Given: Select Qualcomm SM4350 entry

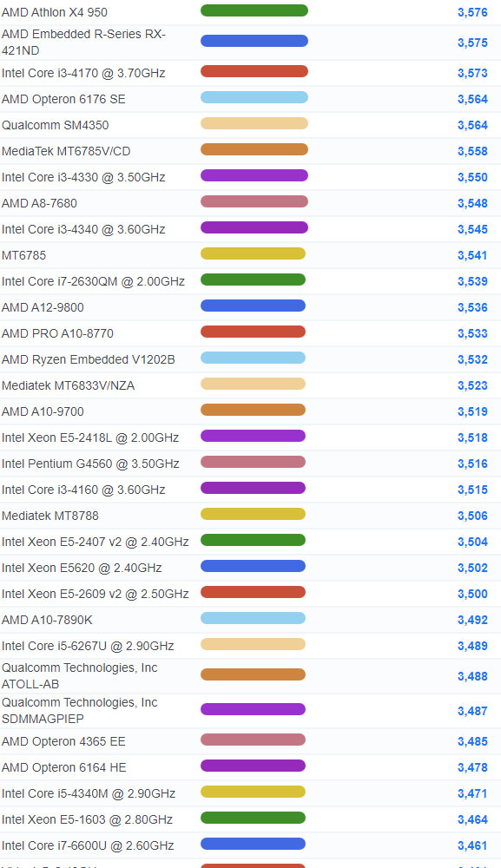Looking at the screenshot, I should point(56,125).
